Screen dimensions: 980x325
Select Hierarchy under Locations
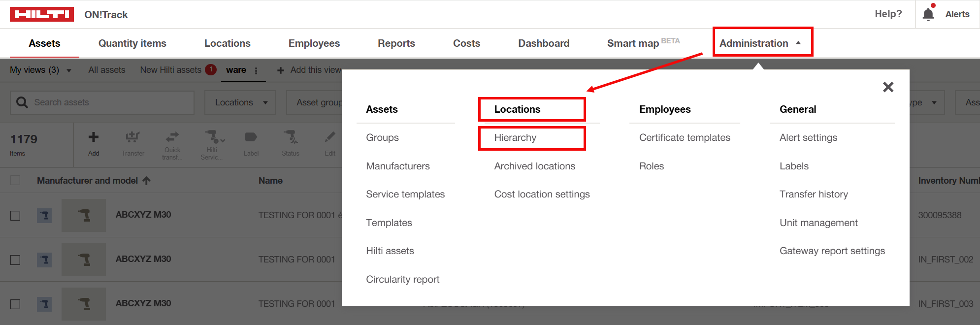[515, 138]
